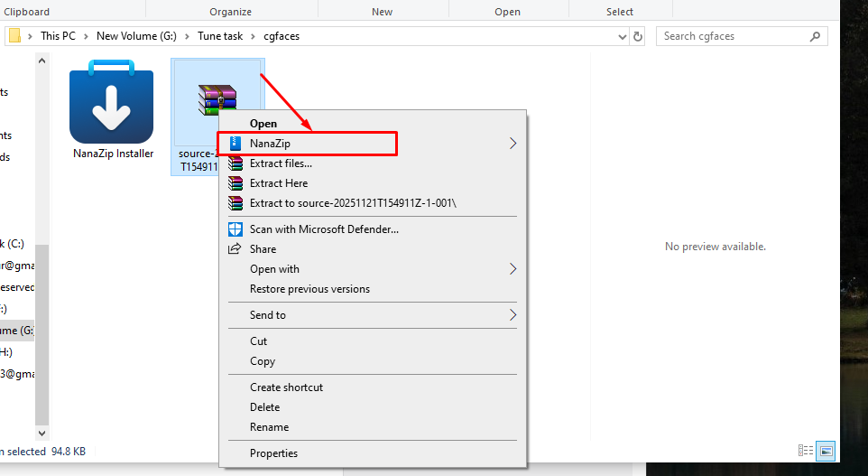Switch to details view layout
Screen dimensions: 868x476
click(x=806, y=451)
